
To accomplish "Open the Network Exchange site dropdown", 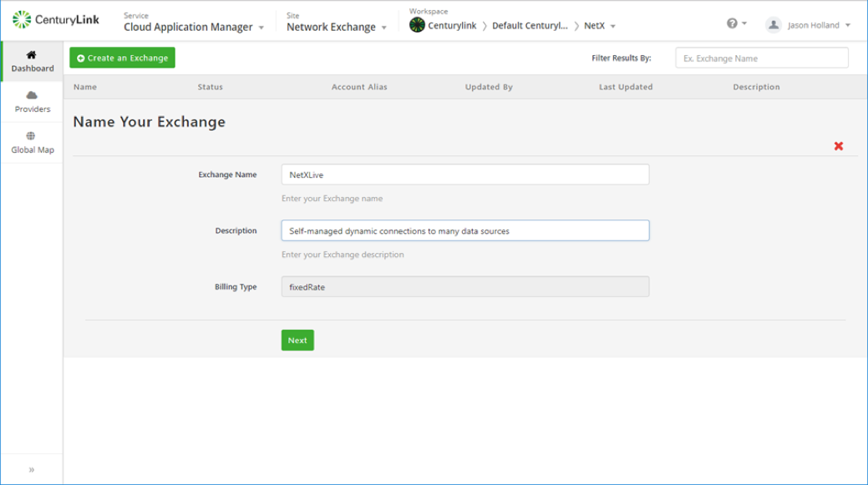I will [x=337, y=27].
